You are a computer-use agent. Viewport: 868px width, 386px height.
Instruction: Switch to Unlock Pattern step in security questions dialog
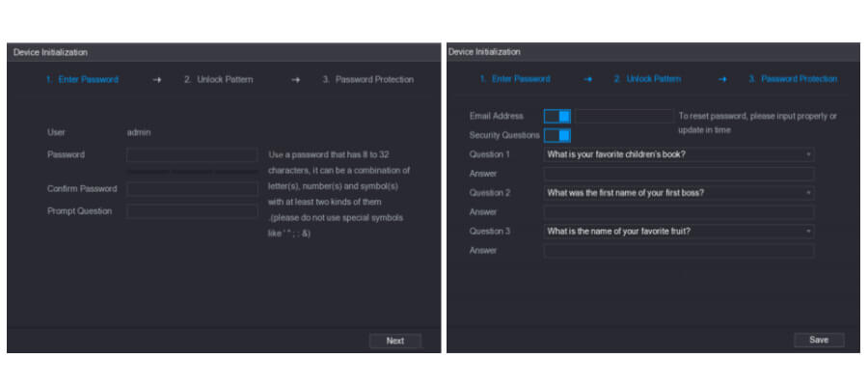pyautogui.click(x=647, y=79)
